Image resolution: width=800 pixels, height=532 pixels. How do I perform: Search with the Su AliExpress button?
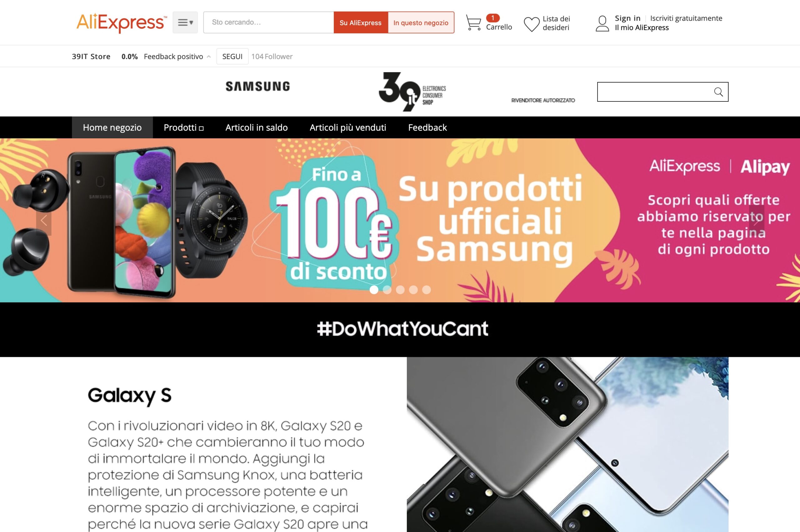tap(361, 22)
